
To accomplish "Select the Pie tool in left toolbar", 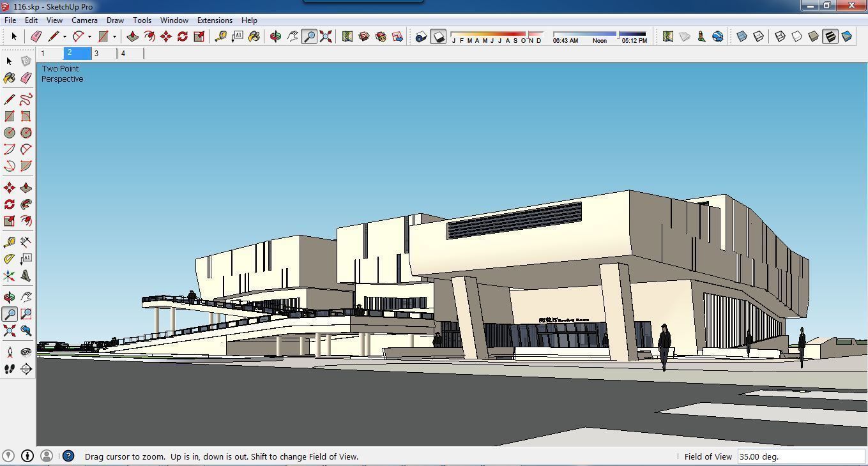I will point(26,166).
